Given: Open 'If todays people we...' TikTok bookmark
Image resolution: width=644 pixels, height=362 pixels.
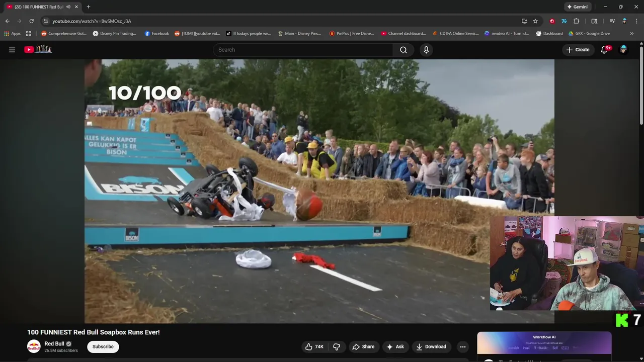Looking at the screenshot, I should [249, 34].
